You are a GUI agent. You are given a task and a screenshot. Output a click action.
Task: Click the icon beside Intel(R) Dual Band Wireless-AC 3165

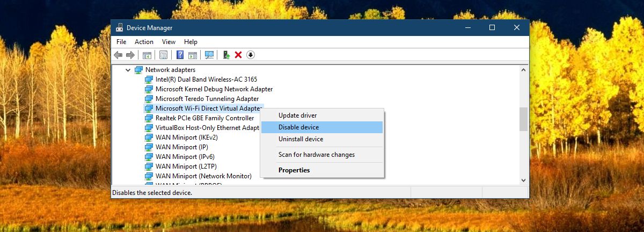[149, 79]
